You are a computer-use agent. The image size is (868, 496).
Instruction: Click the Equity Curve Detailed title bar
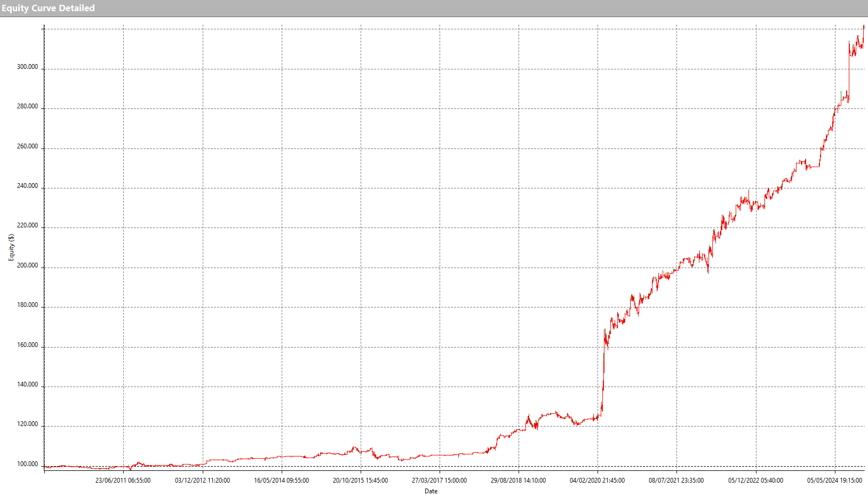coord(48,8)
